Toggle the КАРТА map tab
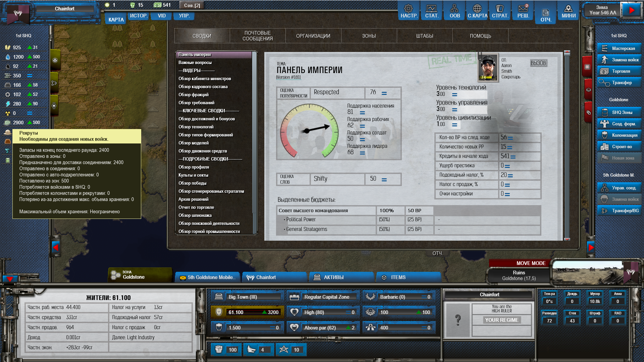 tap(116, 19)
